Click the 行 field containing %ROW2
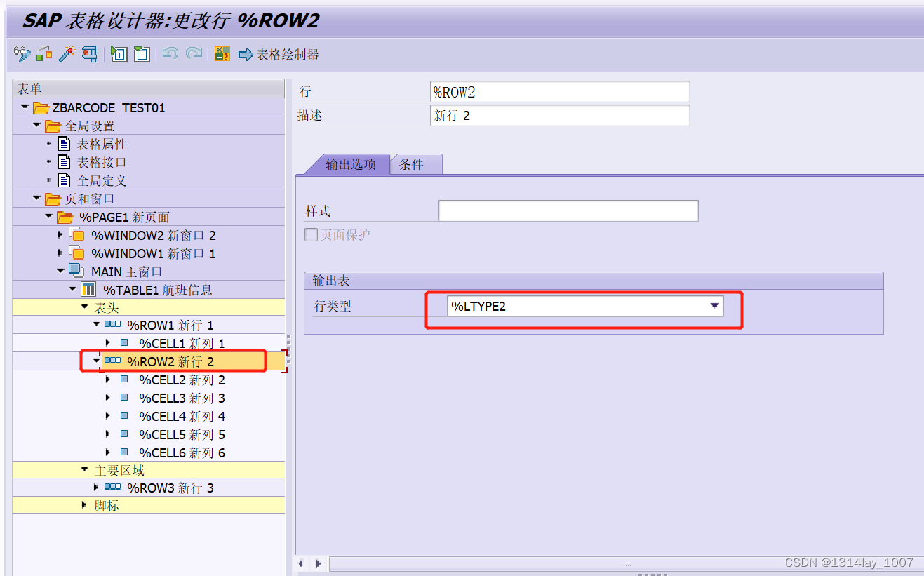924x576 pixels. click(x=560, y=92)
